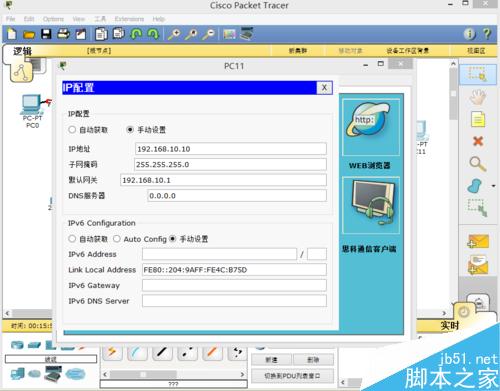This screenshot has width=500, height=391.
Task: Select the crossover dashed cable
Action: click(x=187, y=353)
